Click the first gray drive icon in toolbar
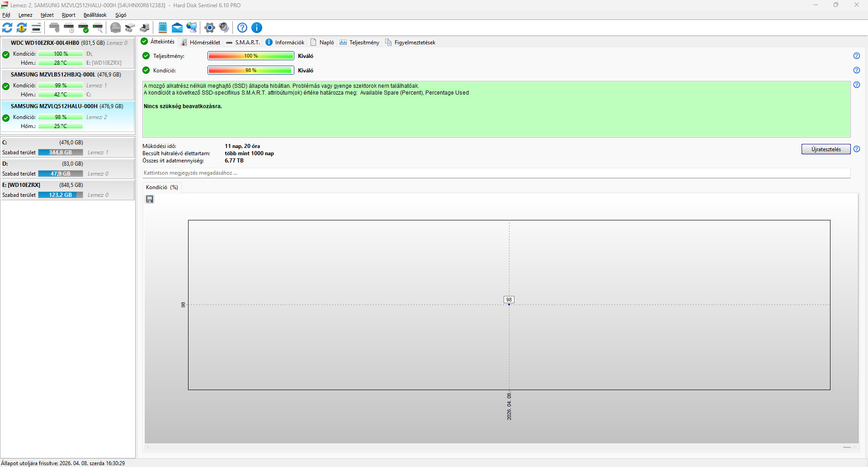The height and width of the screenshot is (467, 868). [x=55, y=28]
